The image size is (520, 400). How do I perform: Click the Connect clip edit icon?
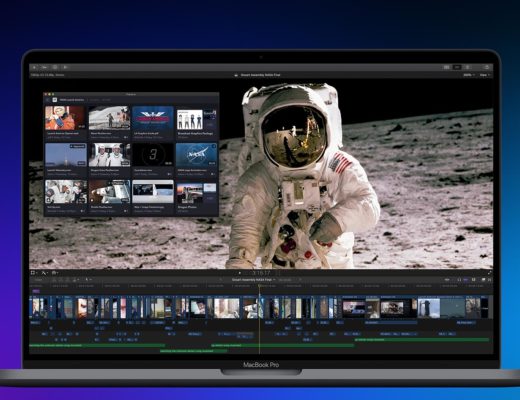point(55,280)
